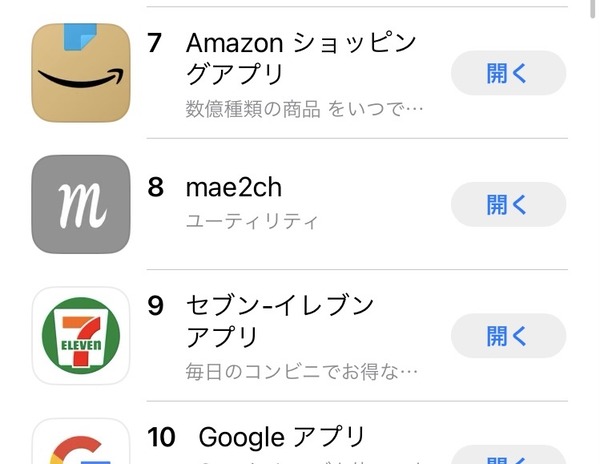Click rank number 8
This screenshot has height=464, width=600.
click(155, 187)
